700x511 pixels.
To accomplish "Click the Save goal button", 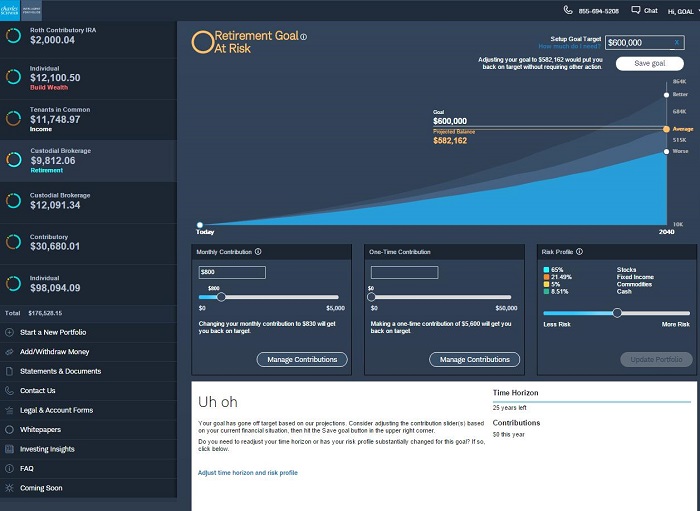I will (x=650, y=63).
